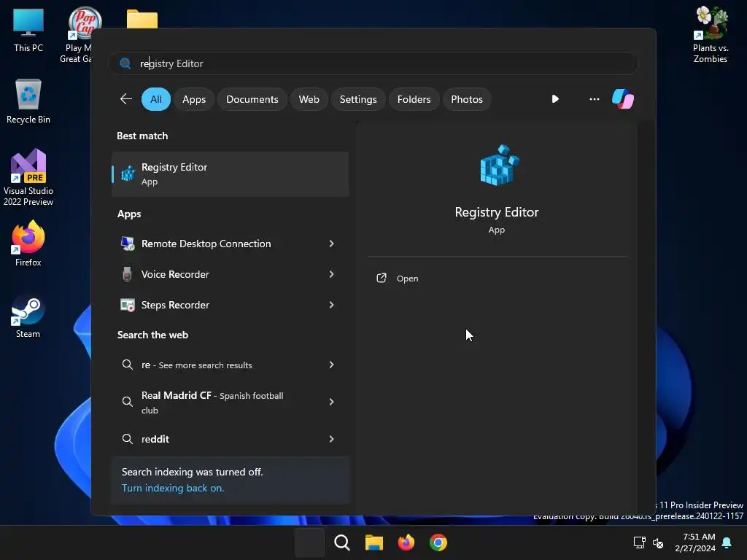The image size is (747, 560).
Task: Open the This PC desktop icon
Action: (28, 30)
